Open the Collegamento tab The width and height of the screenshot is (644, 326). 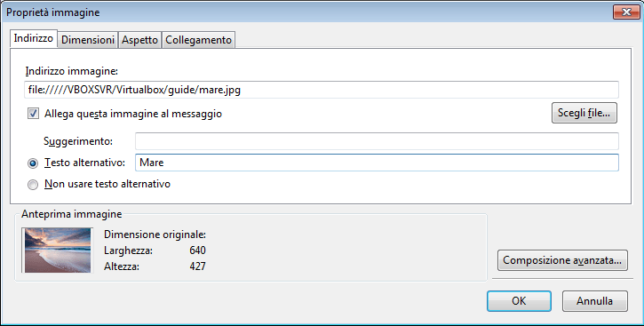point(198,40)
